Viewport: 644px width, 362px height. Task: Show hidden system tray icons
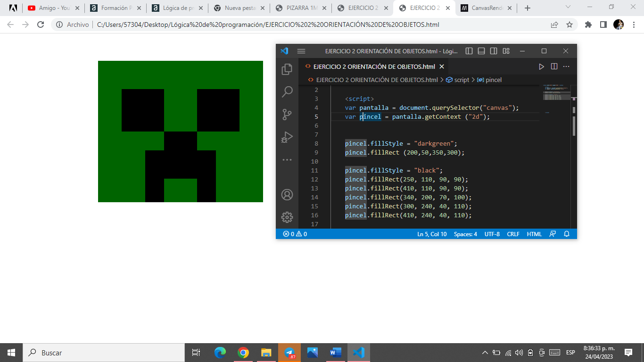(485, 352)
